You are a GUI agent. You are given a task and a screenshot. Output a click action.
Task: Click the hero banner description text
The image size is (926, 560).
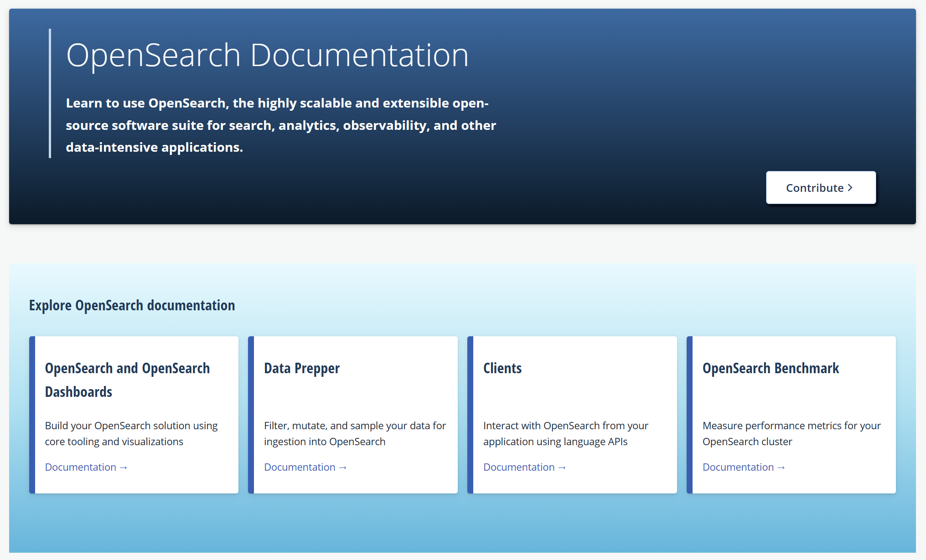click(x=280, y=125)
